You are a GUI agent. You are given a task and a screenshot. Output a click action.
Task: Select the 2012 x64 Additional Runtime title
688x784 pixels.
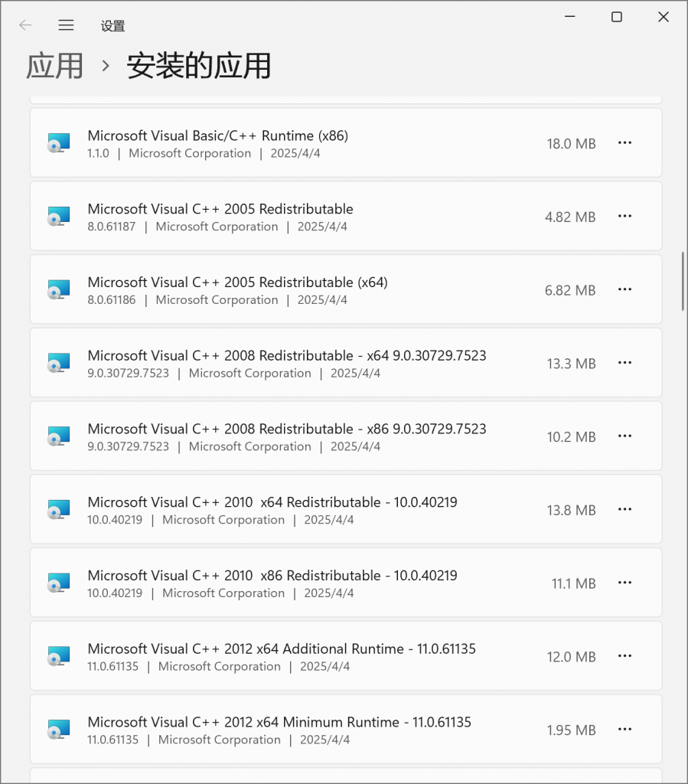coord(282,648)
